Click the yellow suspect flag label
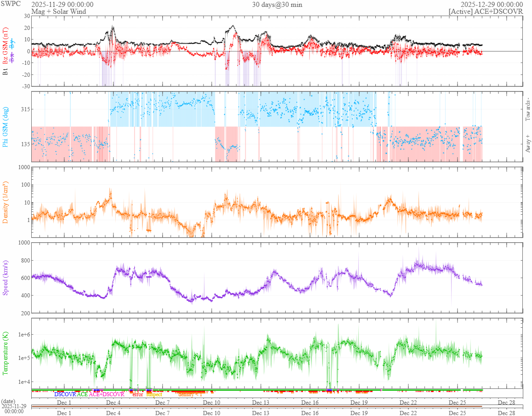This screenshot has height=416, width=532. click(154, 394)
